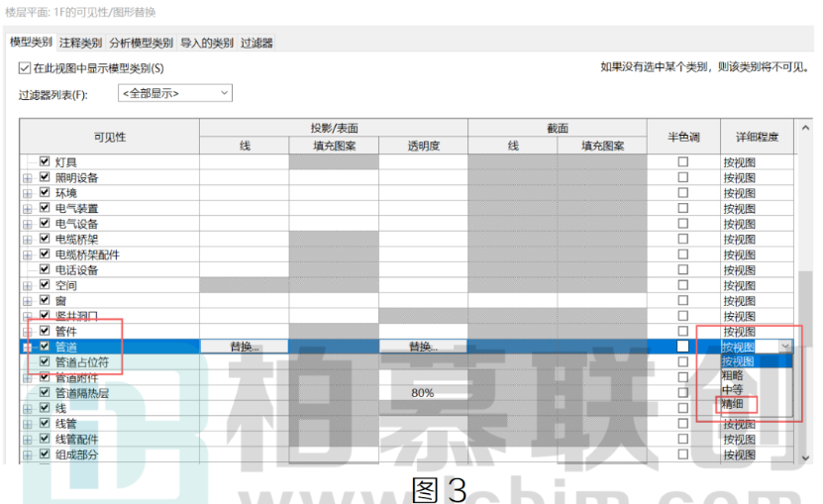Viewport: 823px width, 504px height.
Task: Select 按视图 option in open dropdown list
Action: 757,361
